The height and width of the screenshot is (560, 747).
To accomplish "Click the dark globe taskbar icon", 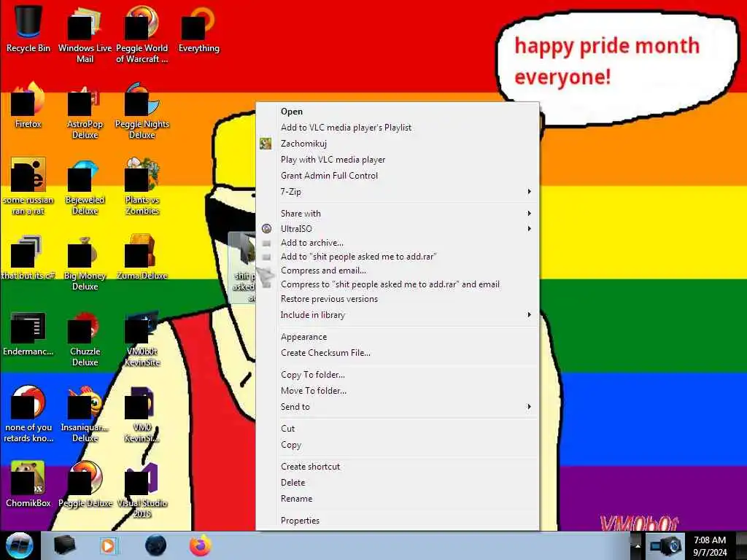I will 155,545.
